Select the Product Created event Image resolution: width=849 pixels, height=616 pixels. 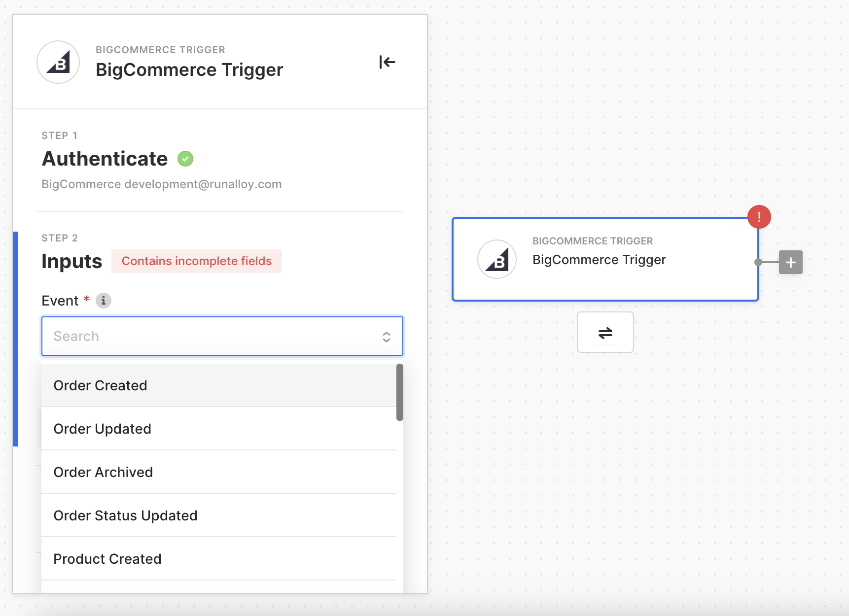pos(219,559)
